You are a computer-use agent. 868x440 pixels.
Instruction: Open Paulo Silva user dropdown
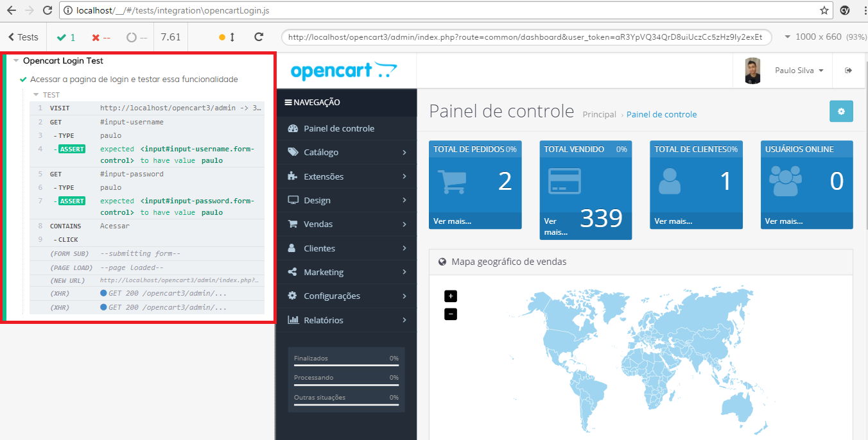pos(799,71)
